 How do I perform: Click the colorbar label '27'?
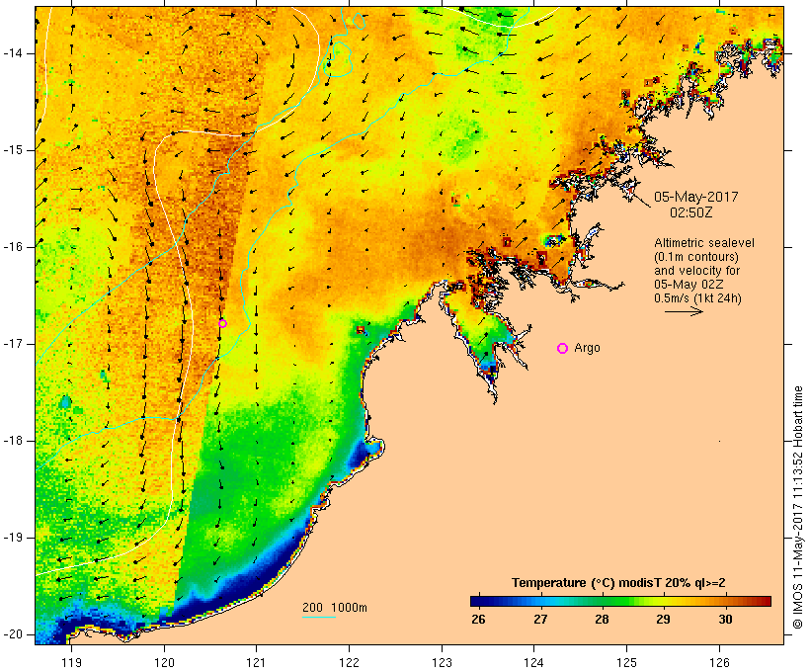[x=540, y=620]
